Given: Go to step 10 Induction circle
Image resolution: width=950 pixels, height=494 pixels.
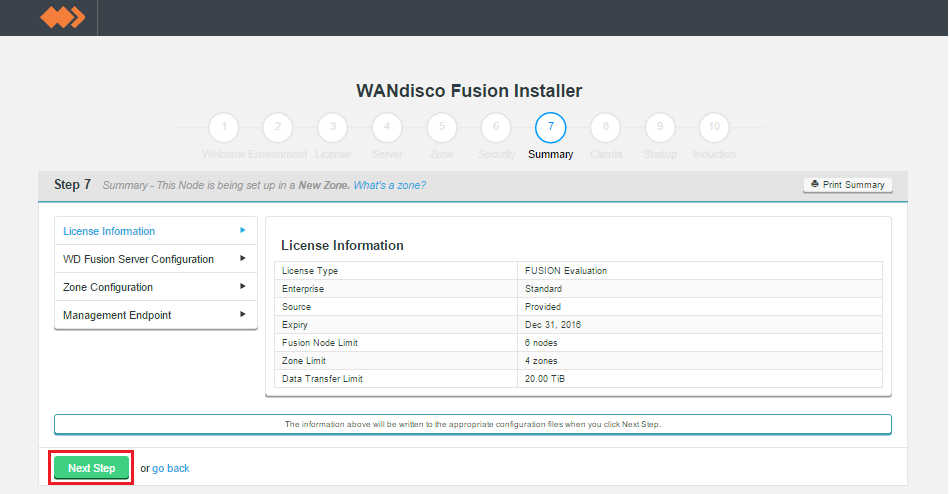Looking at the screenshot, I should pos(714,127).
